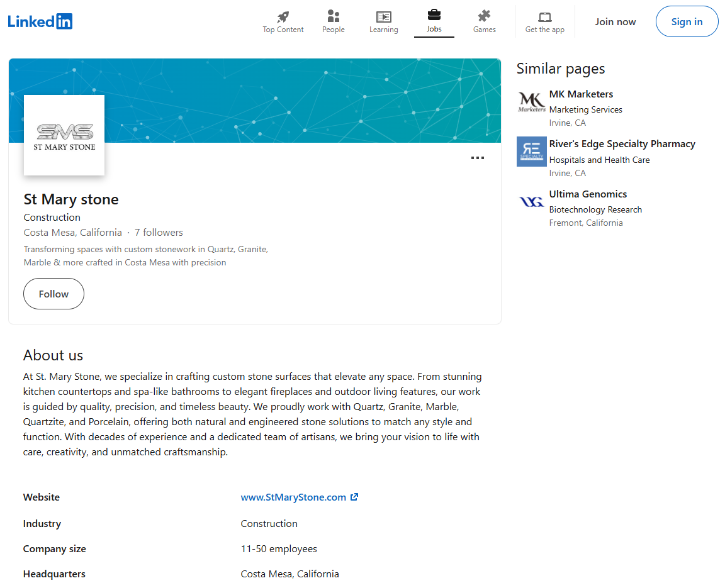Open the MK Marketers logo
The image size is (725, 588).
tap(532, 102)
